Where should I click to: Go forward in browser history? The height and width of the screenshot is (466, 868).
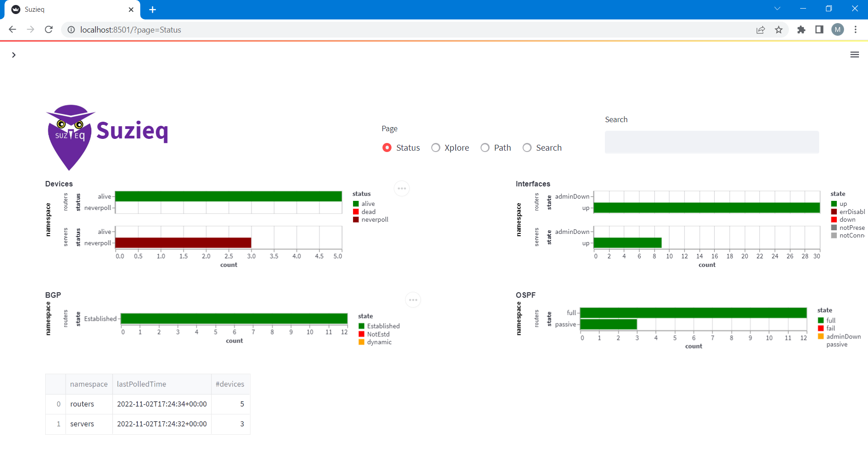coord(30,29)
